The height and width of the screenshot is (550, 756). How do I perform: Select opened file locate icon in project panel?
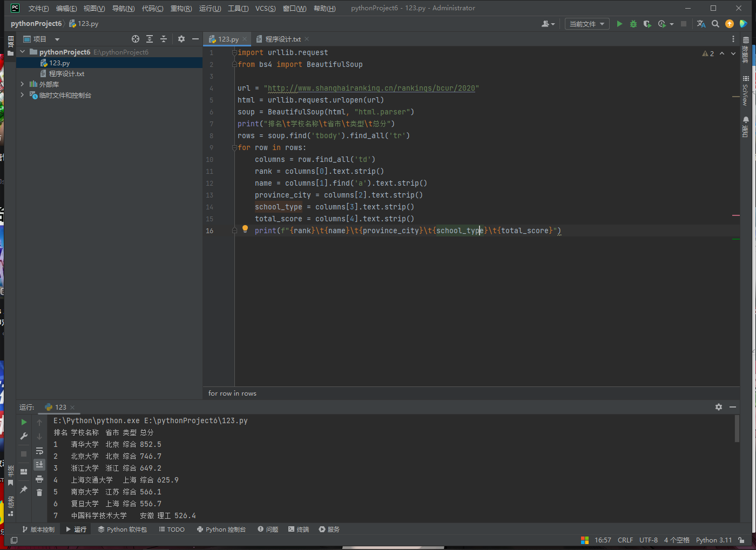136,39
